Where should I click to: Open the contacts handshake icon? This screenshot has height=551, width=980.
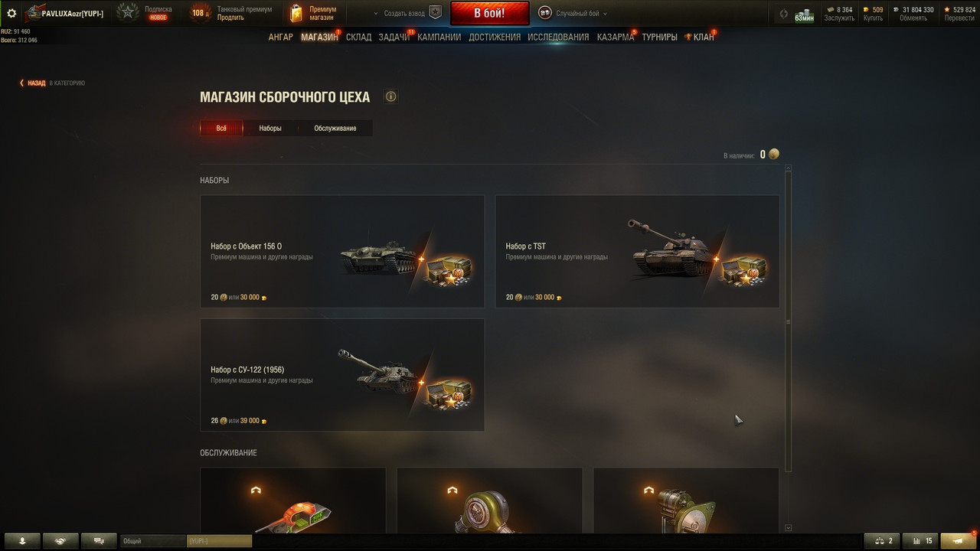(x=60, y=540)
